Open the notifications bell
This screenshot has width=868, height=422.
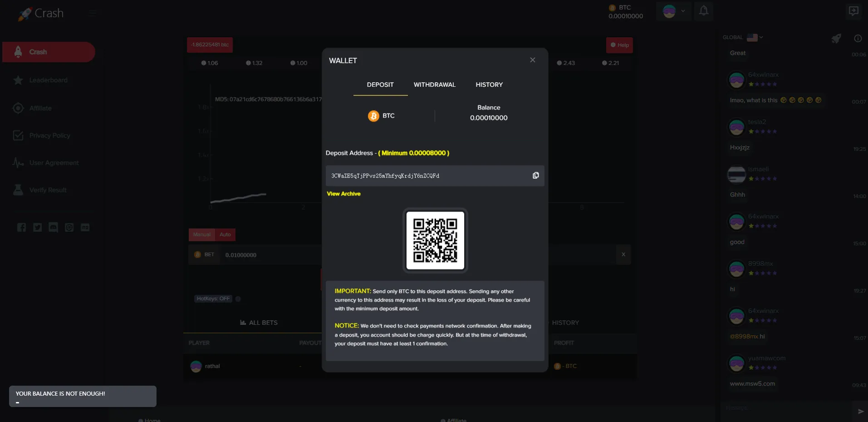point(703,10)
